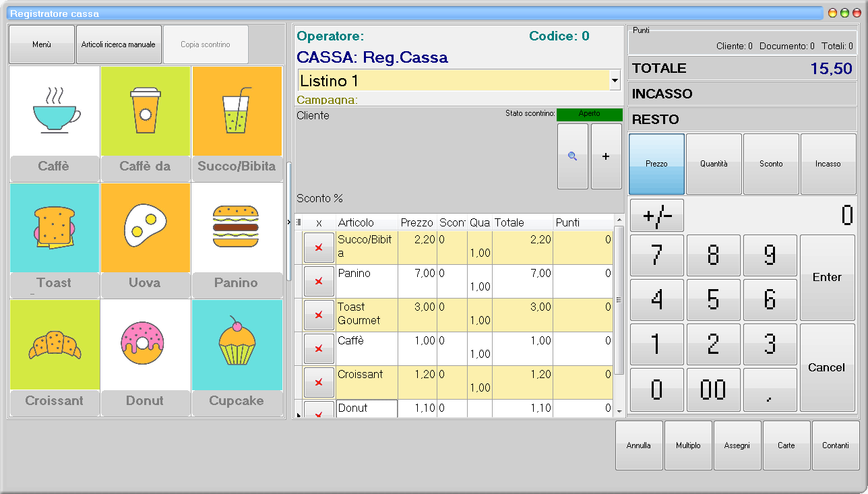Activate the Prezzo input mode
Viewport: 868px width, 494px height.
tap(656, 164)
